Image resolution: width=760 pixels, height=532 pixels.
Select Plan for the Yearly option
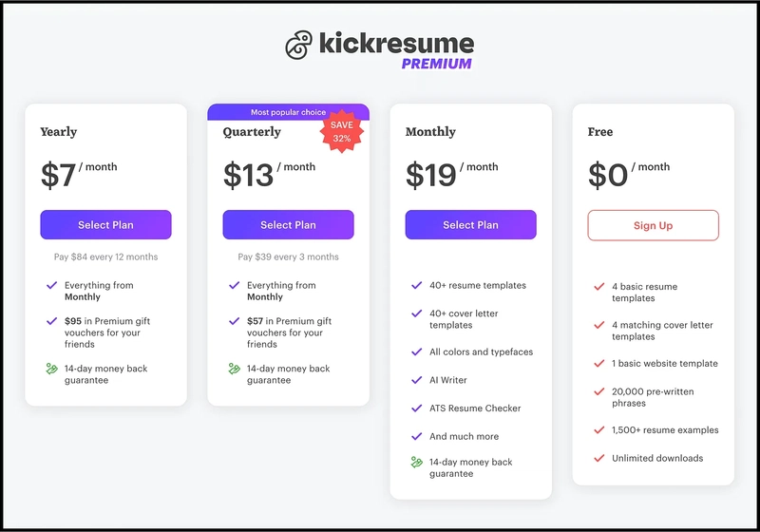click(105, 225)
